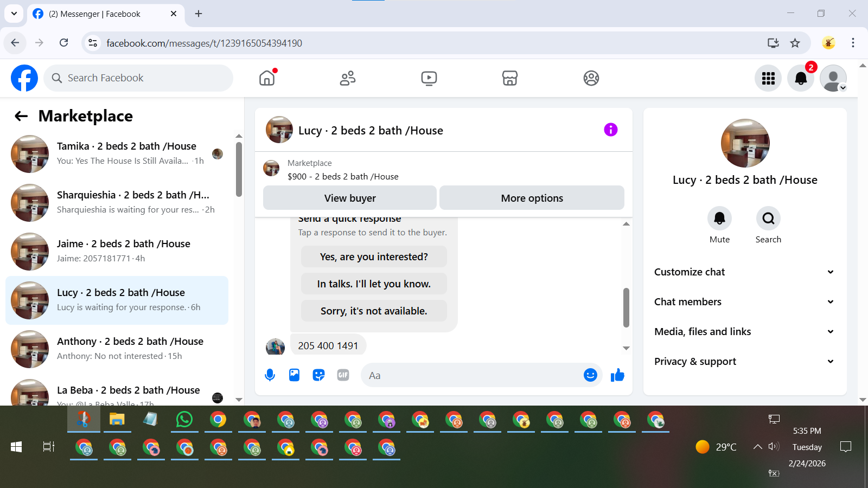Open the emoji picker in message box
This screenshot has height=488, width=868.
coord(590,375)
